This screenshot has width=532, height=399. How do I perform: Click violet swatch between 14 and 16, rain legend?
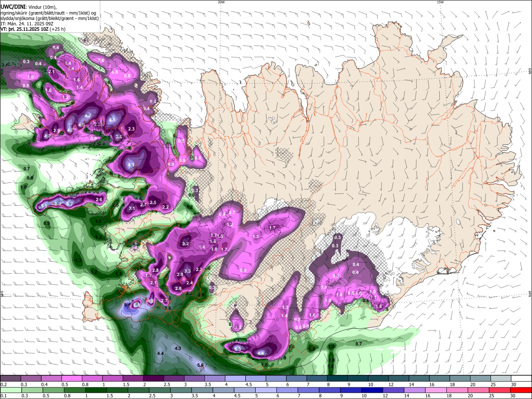[414, 390]
